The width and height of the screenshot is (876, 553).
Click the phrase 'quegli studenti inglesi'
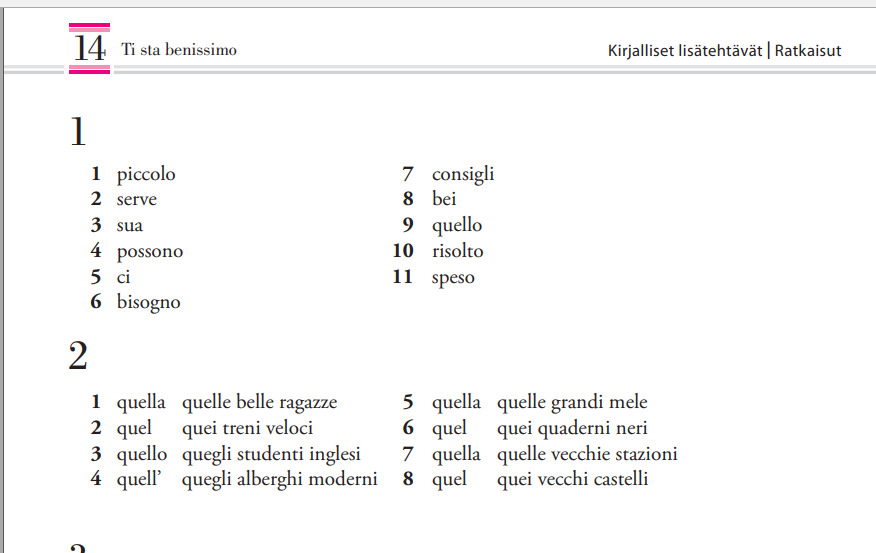point(272,454)
